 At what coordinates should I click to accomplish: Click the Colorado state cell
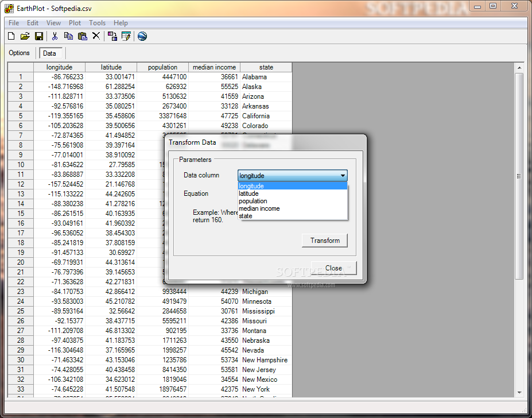tap(266, 126)
